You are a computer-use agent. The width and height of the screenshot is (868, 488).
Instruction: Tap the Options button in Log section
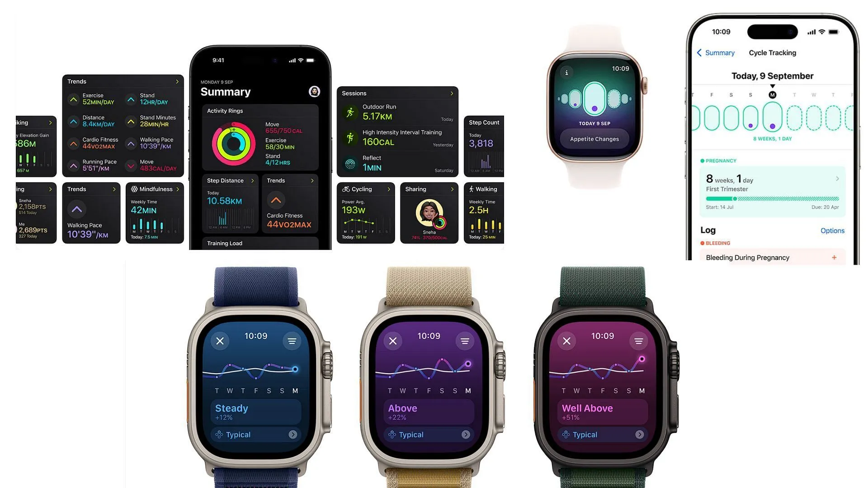(x=832, y=230)
